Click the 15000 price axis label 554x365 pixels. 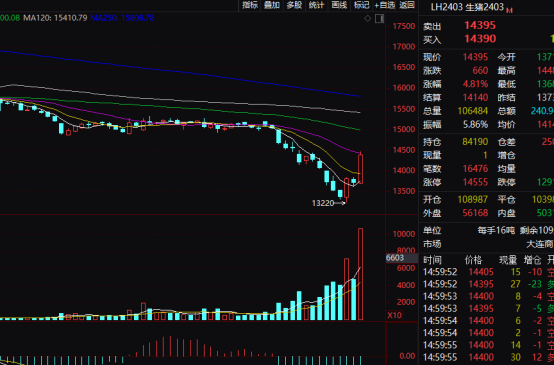(x=403, y=129)
